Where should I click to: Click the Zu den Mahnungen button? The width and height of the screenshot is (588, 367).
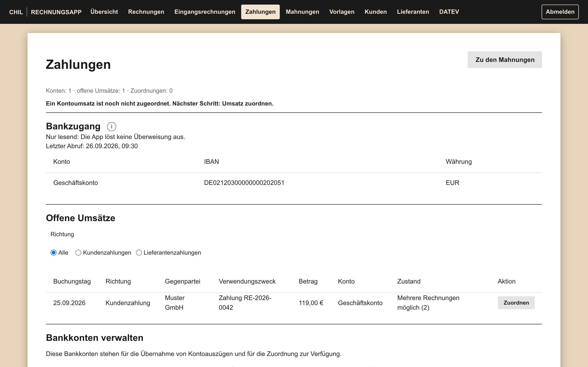click(x=505, y=60)
